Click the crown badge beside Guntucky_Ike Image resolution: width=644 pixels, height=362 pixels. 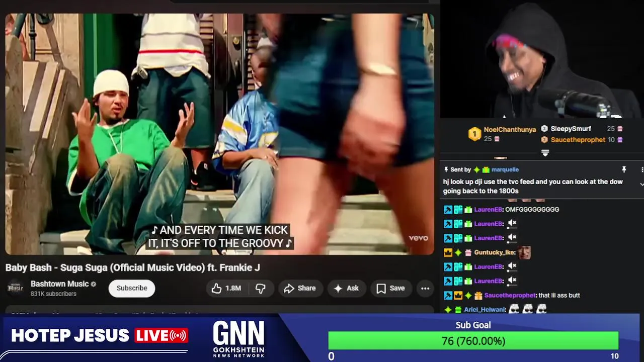[x=448, y=252]
